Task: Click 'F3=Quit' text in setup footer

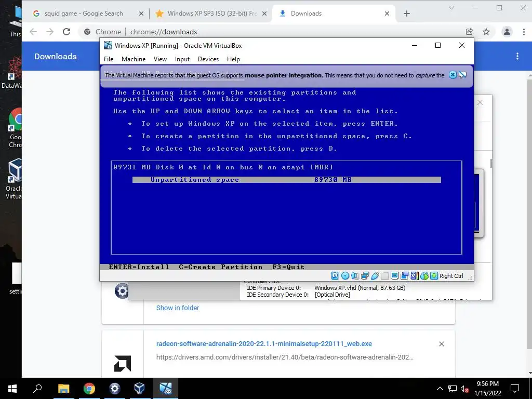Action: click(x=288, y=267)
